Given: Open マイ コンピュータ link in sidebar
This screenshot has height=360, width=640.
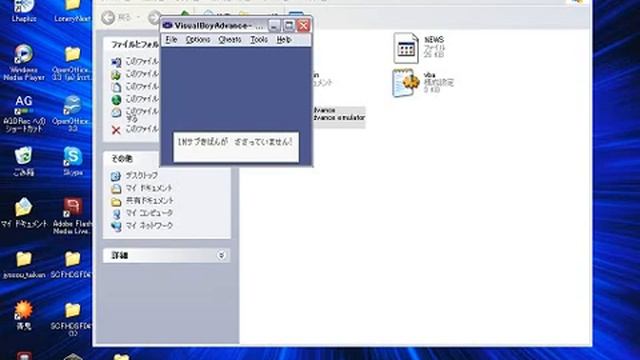Looking at the screenshot, I should (x=149, y=213).
